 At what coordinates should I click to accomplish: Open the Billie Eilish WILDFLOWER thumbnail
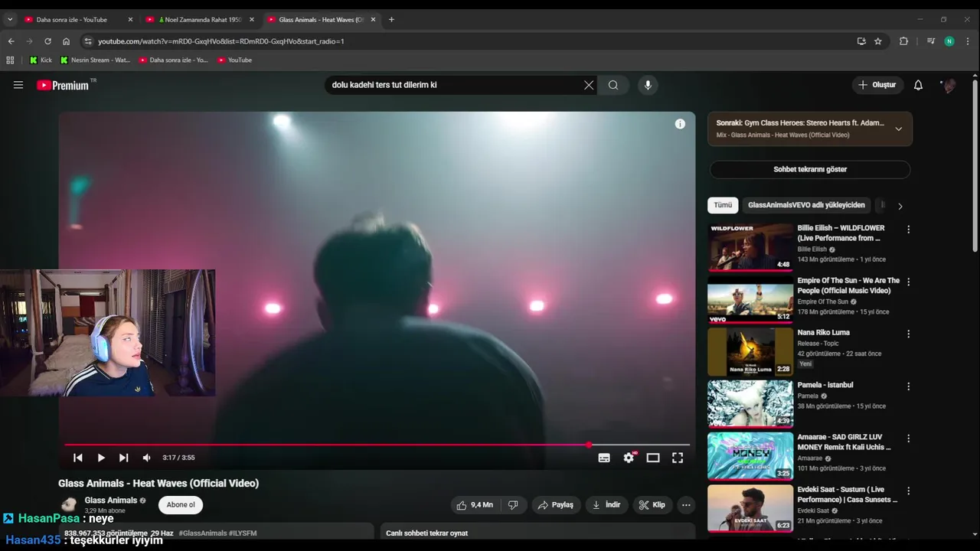(750, 247)
